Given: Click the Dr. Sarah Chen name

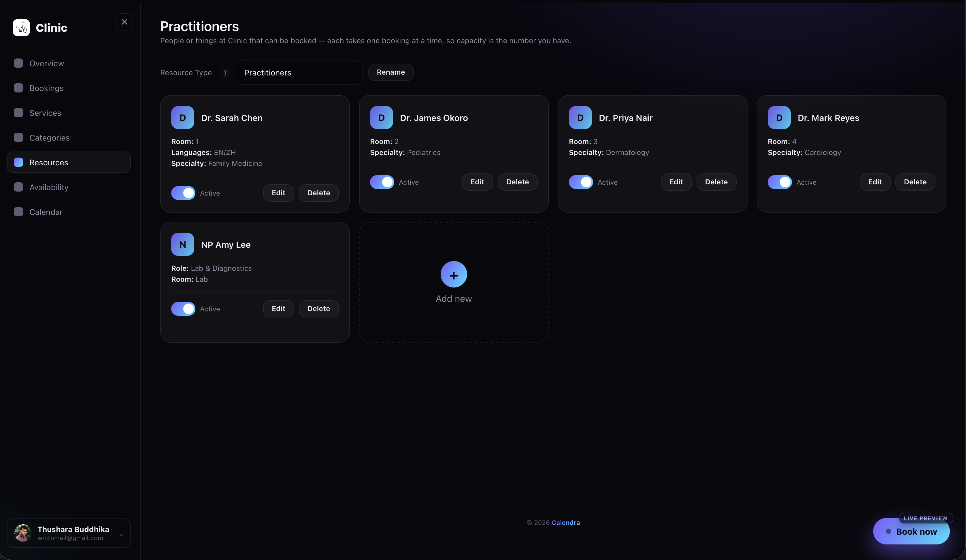Looking at the screenshot, I should click(x=231, y=118).
